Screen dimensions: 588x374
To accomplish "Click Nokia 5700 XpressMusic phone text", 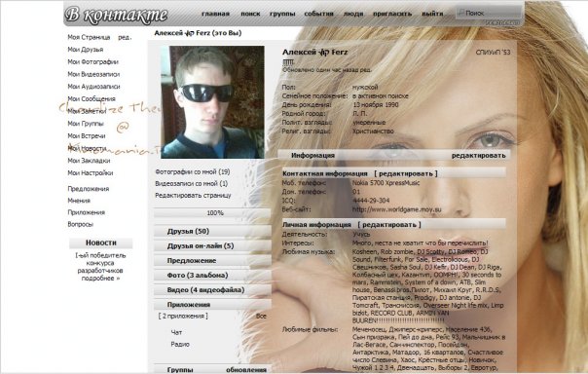I will pyautogui.click(x=386, y=183).
